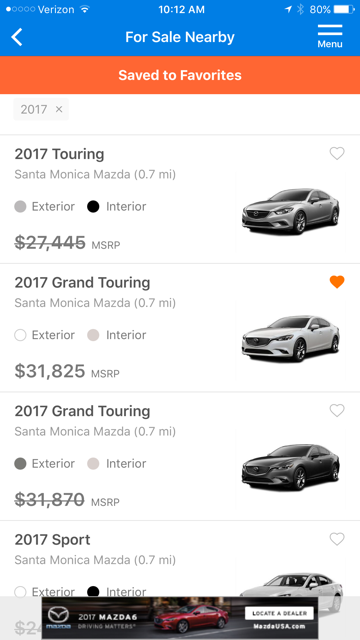The width and height of the screenshot is (360, 640).
Task: Tap the Saved to Favorites banner
Action: [x=180, y=75]
